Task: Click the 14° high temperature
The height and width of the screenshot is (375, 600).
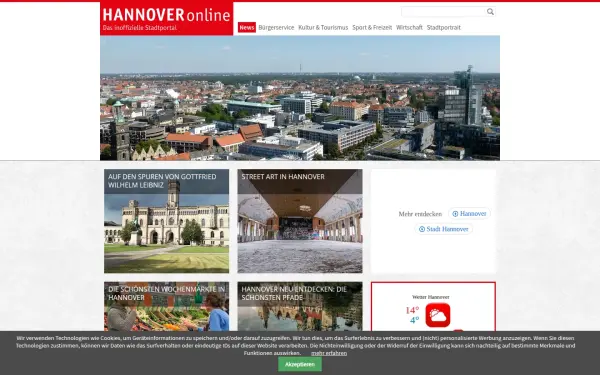Action: pos(412,310)
